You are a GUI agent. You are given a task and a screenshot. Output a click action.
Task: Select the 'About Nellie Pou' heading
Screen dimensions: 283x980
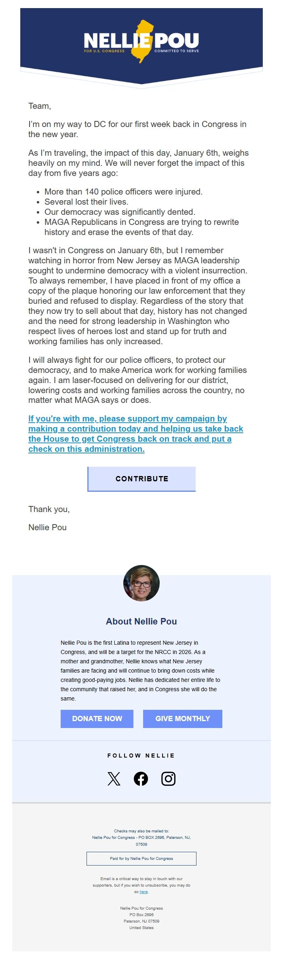[141, 622]
